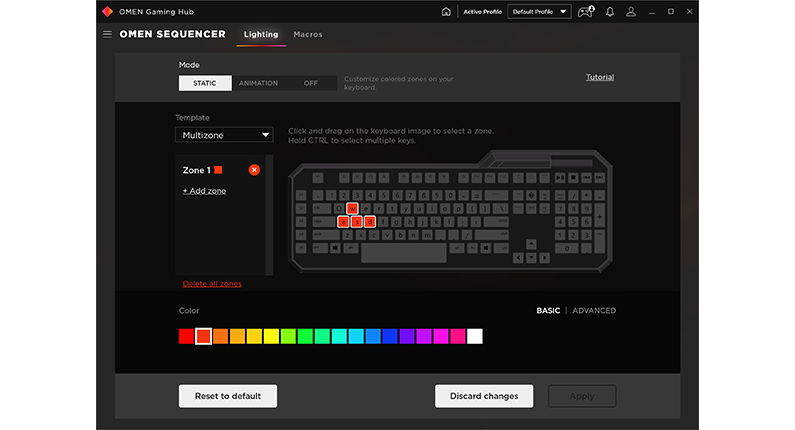This screenshot has height=430, width=795.
Task: Select the M key on keyboard image
Action: [427, 235]
